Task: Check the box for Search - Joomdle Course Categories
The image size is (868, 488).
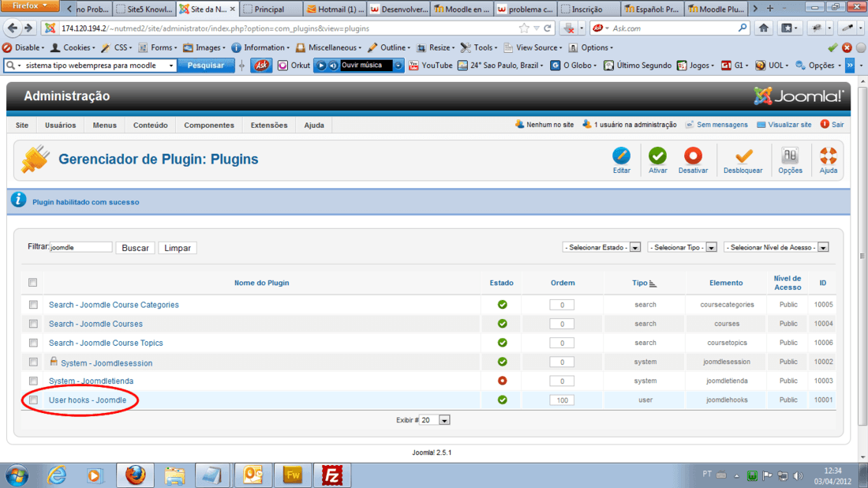Action: tap(33, 305)
